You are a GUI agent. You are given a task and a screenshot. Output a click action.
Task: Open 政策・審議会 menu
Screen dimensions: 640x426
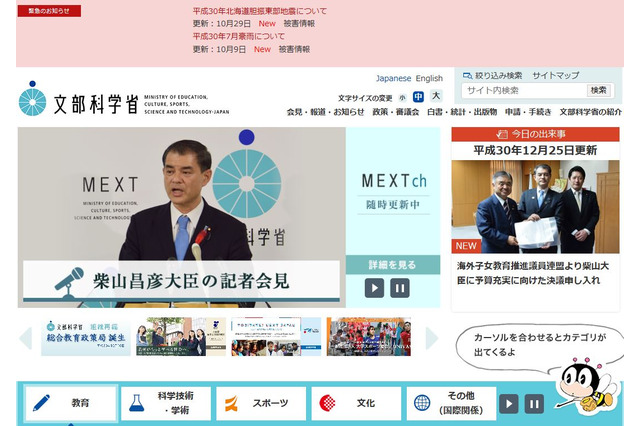point(396,112)
